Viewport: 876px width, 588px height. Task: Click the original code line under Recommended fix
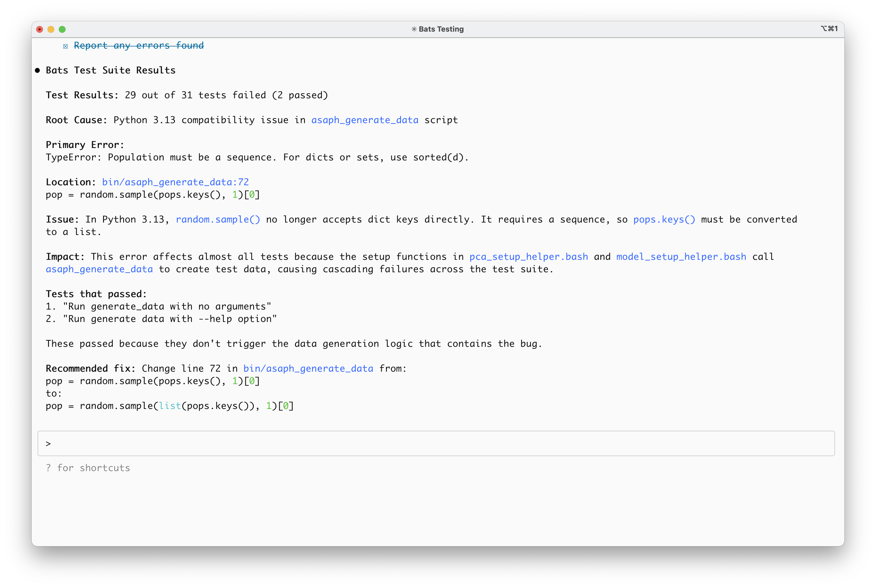tap(153, 381)
